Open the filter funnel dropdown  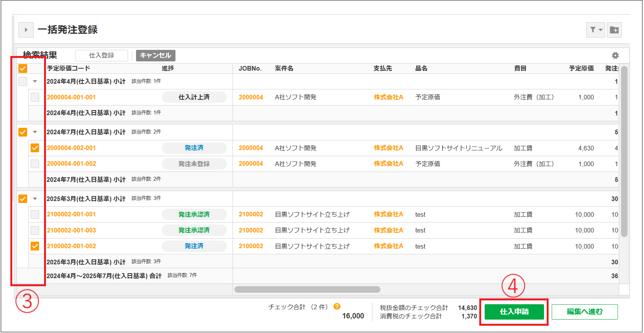pos(595,30)
